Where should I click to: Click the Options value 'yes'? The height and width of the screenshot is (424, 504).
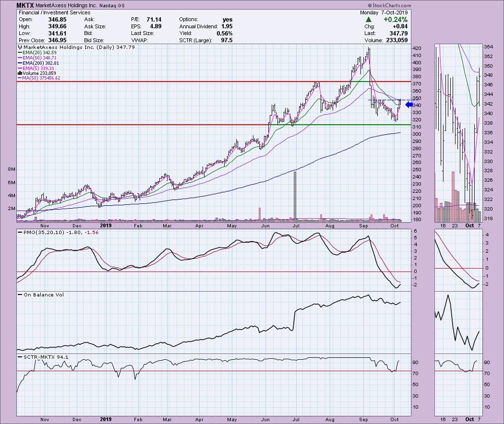[x=227, y=20]
